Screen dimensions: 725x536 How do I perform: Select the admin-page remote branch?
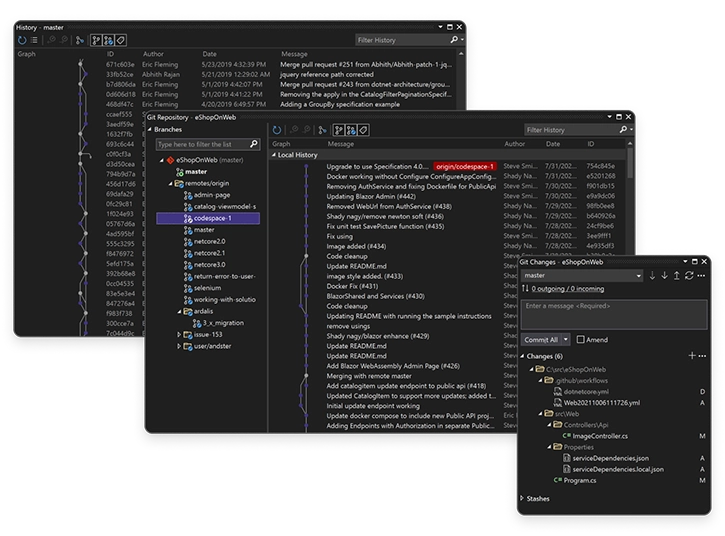pos(212,195)
